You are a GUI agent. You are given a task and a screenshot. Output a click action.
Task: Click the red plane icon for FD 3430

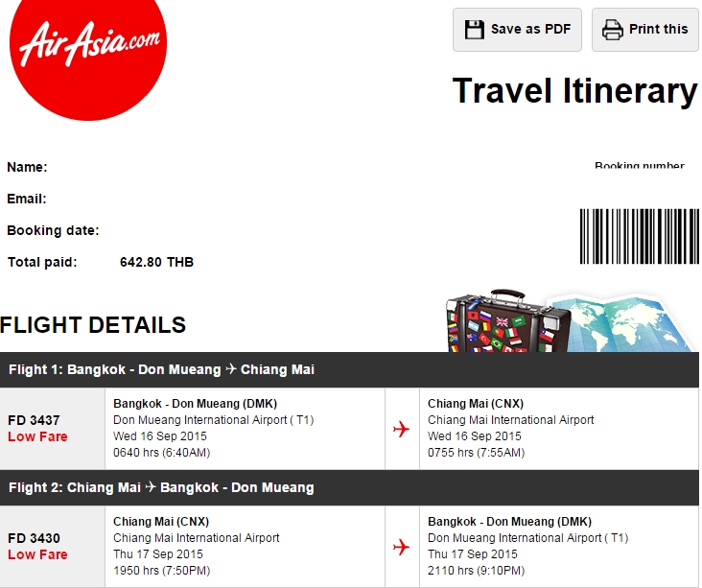(402, 547)
